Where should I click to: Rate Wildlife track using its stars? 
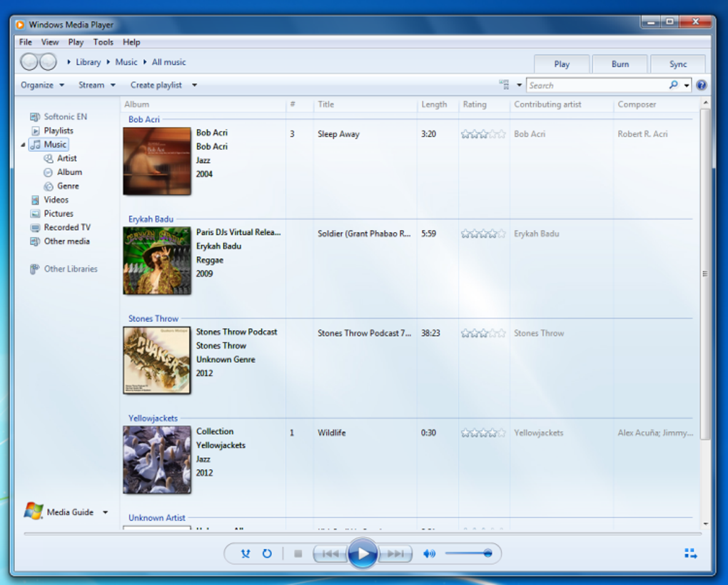click(483, 433)
